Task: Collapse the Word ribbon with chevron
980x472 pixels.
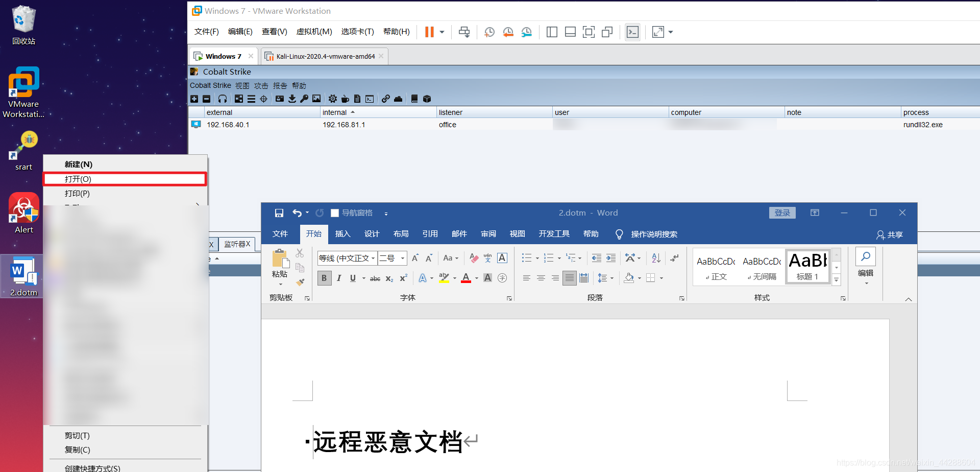Action: coord(909,299)
